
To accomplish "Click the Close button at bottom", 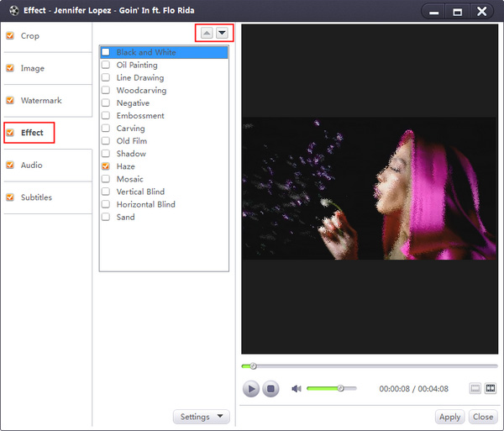I will (483, 417).
